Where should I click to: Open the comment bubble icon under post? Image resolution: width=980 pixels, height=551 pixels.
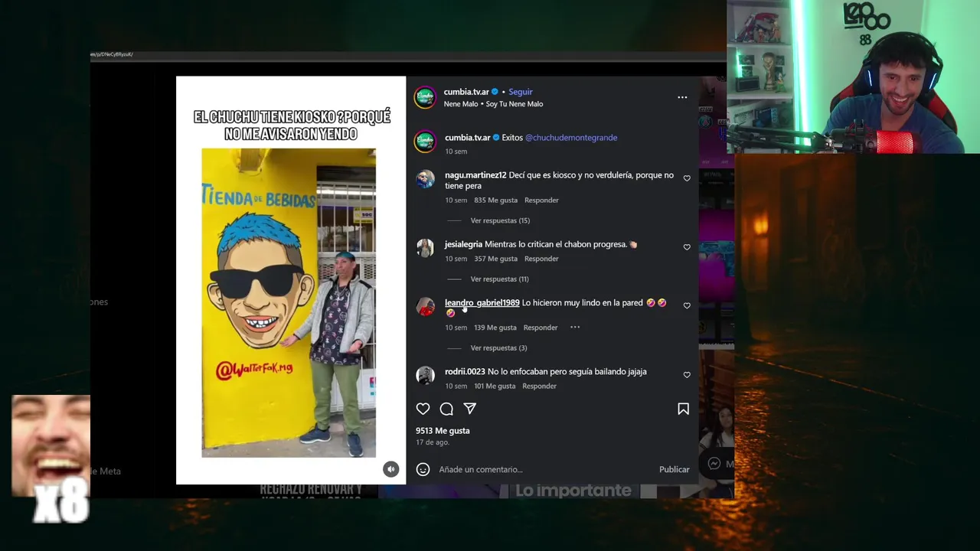coord(446,409)
